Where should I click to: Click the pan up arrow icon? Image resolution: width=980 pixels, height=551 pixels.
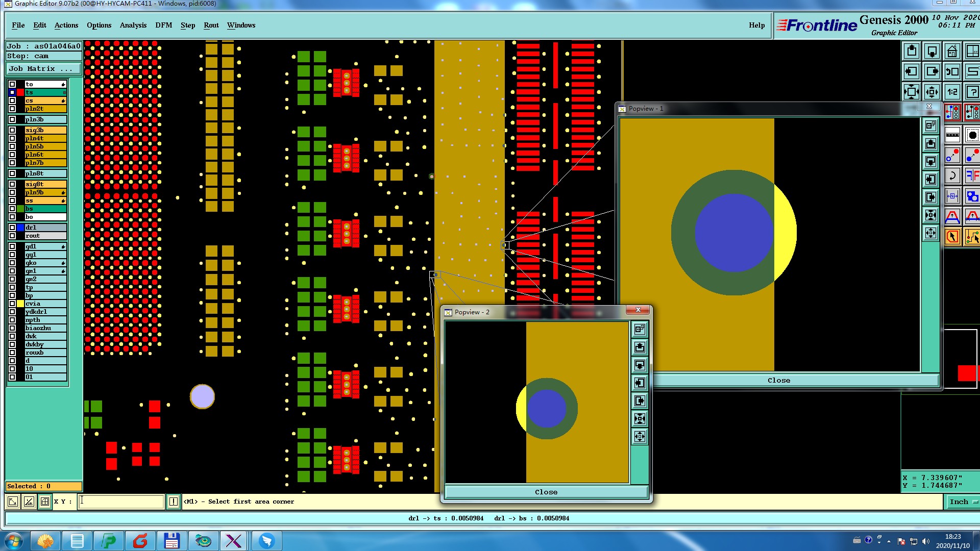pyautogui.click(x=912, y=51)
